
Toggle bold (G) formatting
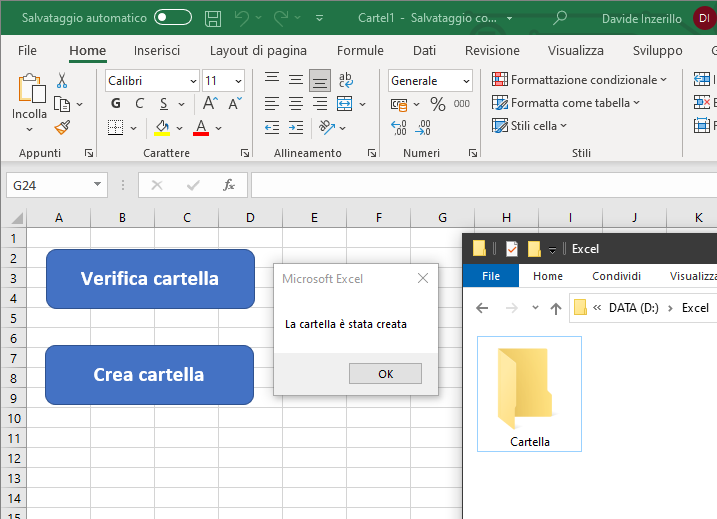116,103
